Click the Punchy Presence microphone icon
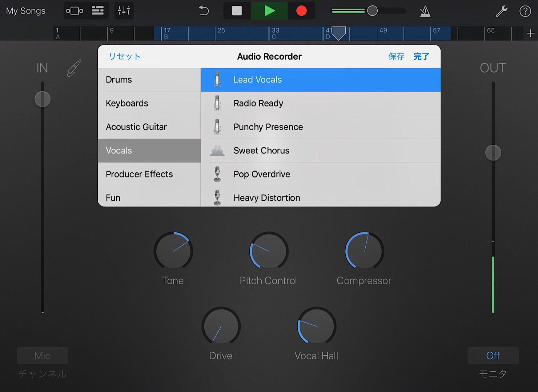538x392 pixels. (217, 127)
